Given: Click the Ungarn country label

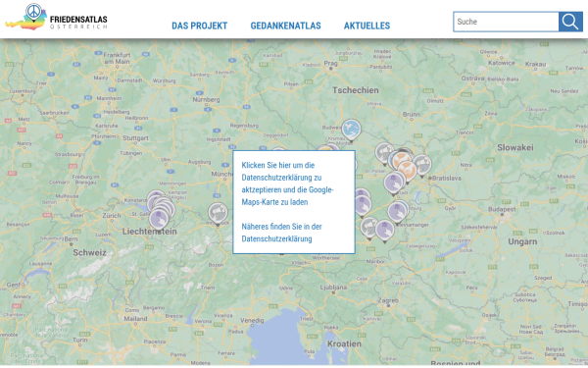Looking at the screenshot, I should click(x=522, y=241).
